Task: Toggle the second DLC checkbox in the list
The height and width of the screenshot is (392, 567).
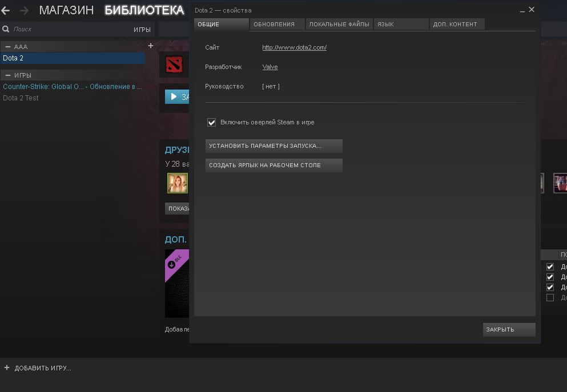Action: (x=550, y=277)
